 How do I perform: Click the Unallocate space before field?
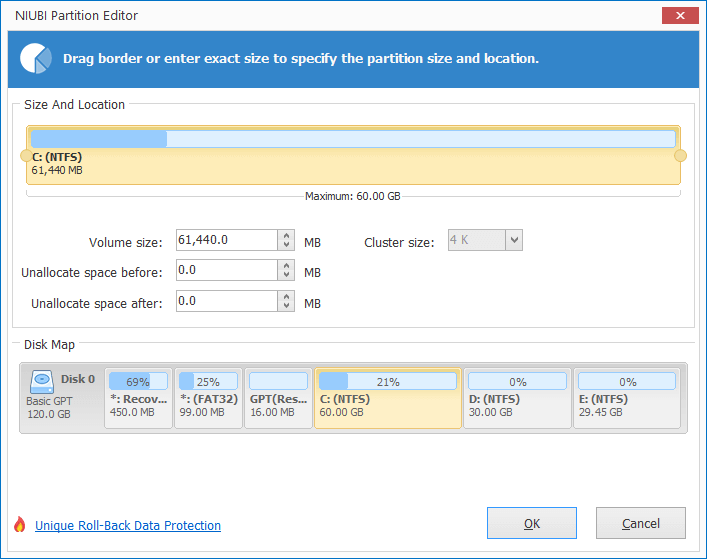pyautogui.click(x=227, y=270)
